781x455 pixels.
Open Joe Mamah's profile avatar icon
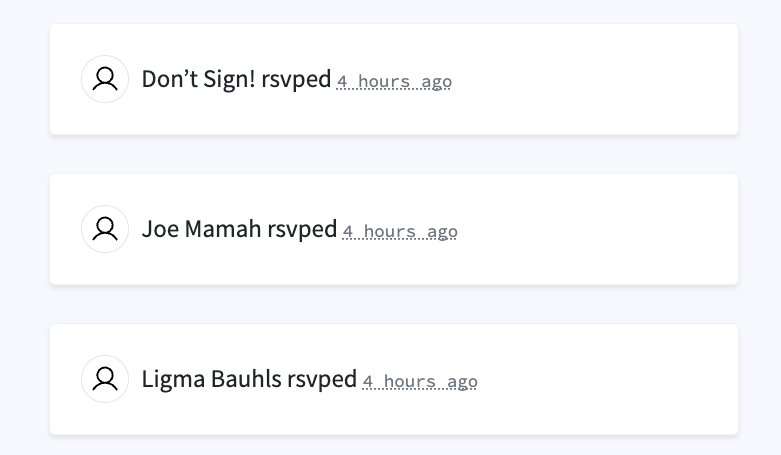(x=105, y=229)
